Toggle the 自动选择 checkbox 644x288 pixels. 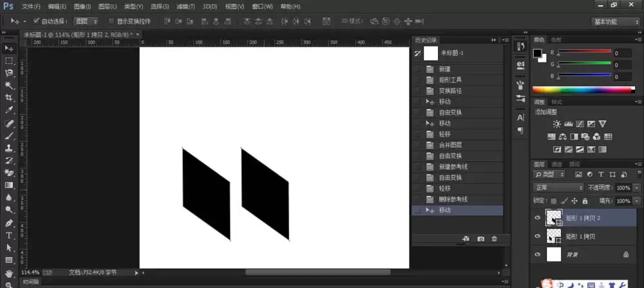pos(36,21)
